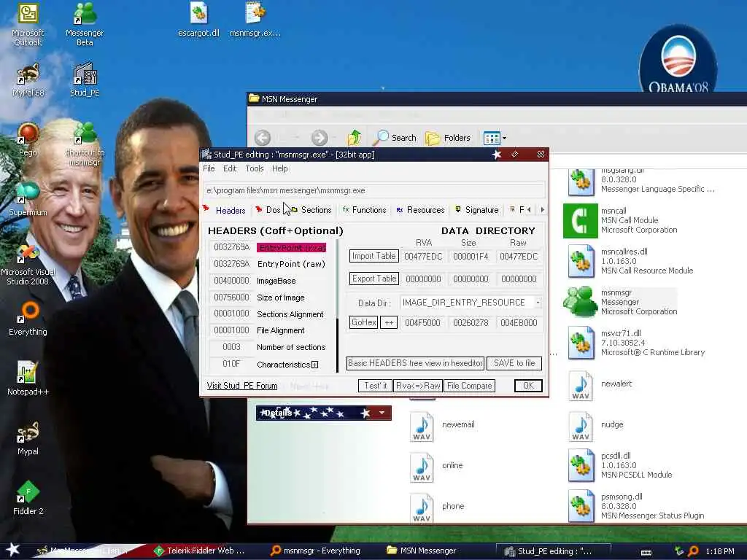This screenshot has width=747, height=560.
Task: Open the Microsoft Outlook desktop icon
Action: 28,24
